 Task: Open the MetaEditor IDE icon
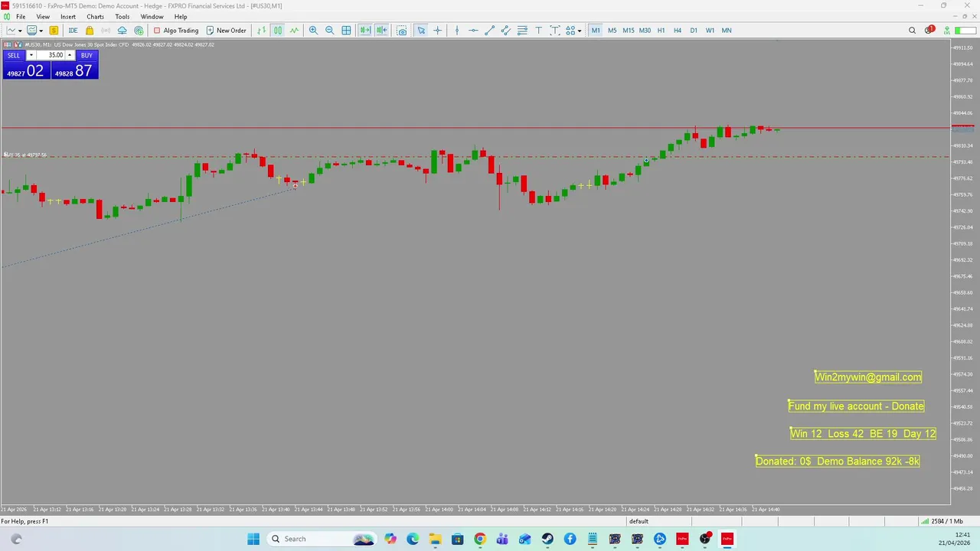[73, 31]
